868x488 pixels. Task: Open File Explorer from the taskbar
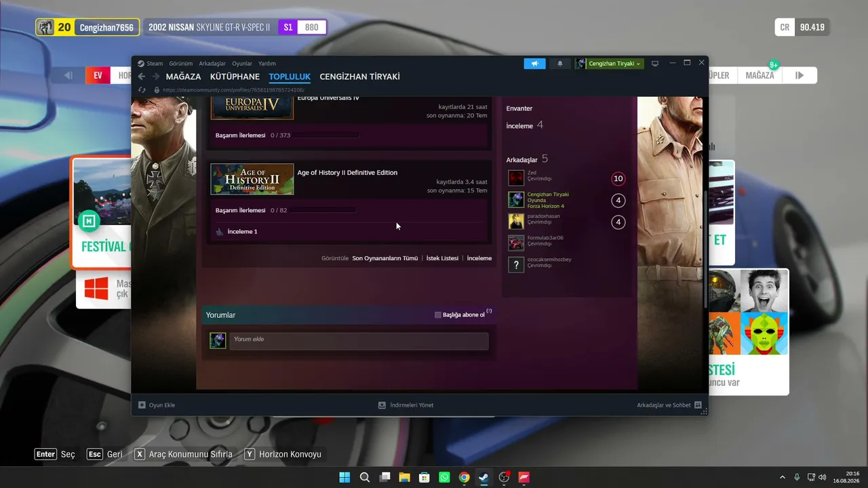[x=404, y=477]
